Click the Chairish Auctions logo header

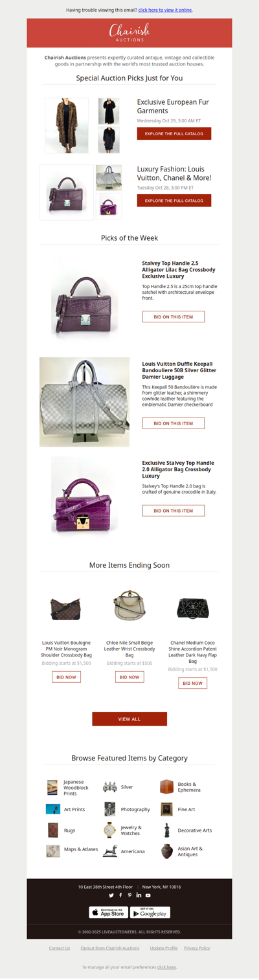(129, 32)
